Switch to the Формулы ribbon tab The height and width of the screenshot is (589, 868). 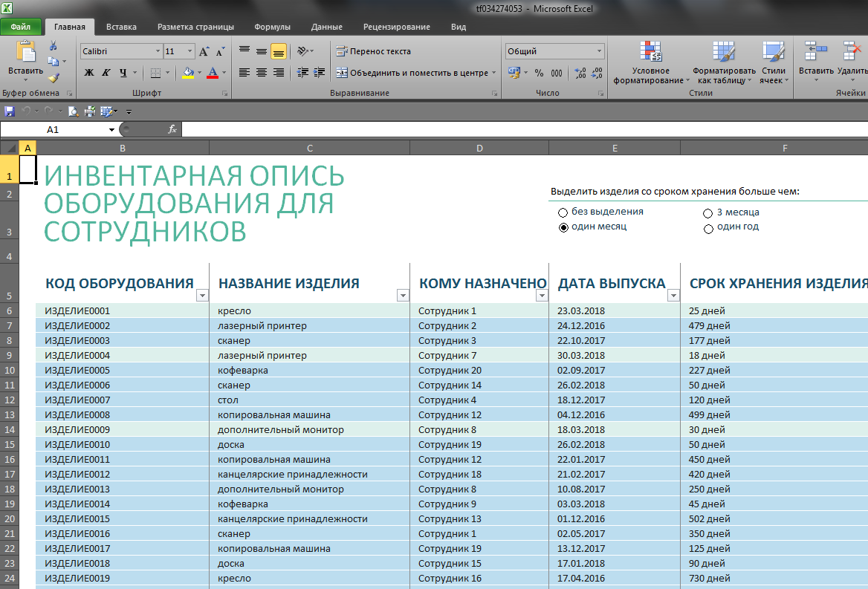[272, 27]
